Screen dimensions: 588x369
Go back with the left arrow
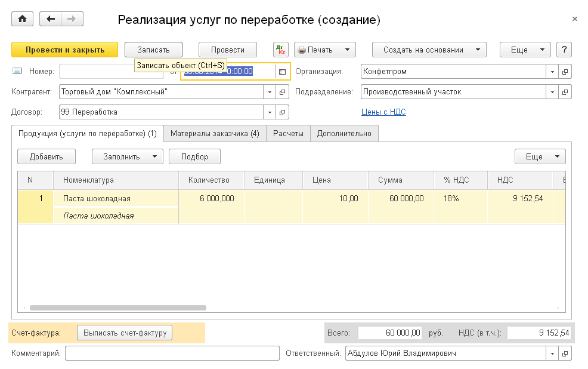(x=51, y=19)
